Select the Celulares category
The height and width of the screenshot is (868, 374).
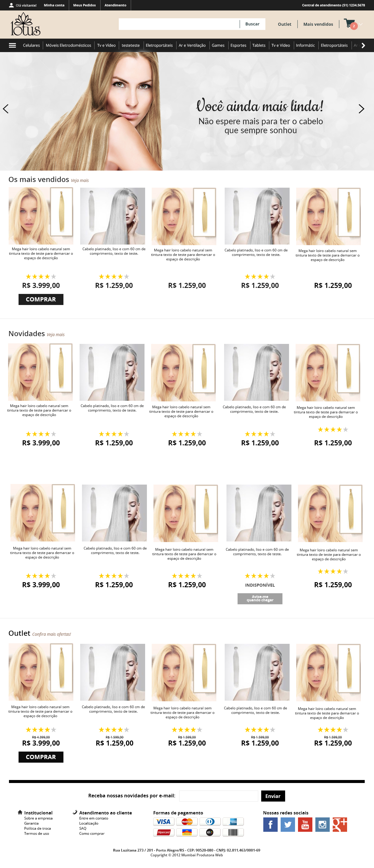[31, 45]
